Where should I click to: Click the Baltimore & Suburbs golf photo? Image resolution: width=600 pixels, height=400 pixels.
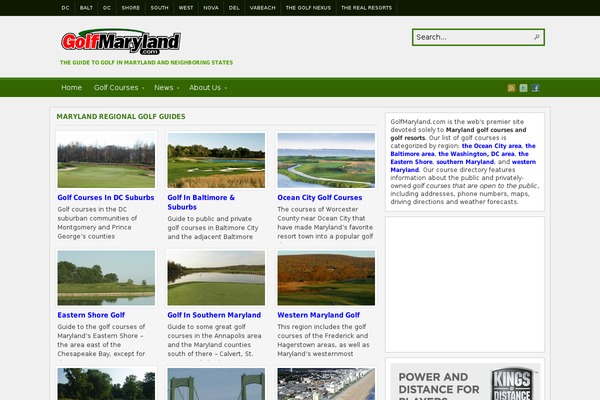point(216,160)
